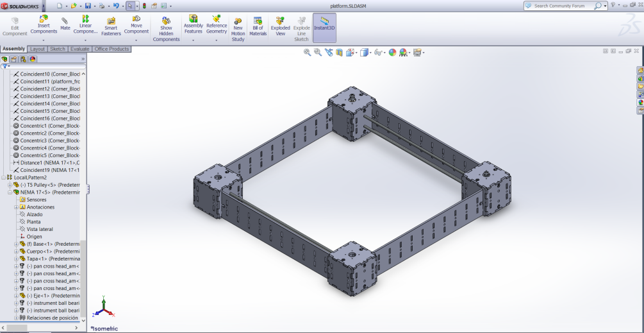Screen dimensions: 644x333
Task: Open the DisplayManager tab icon
Action: (33, 59)
